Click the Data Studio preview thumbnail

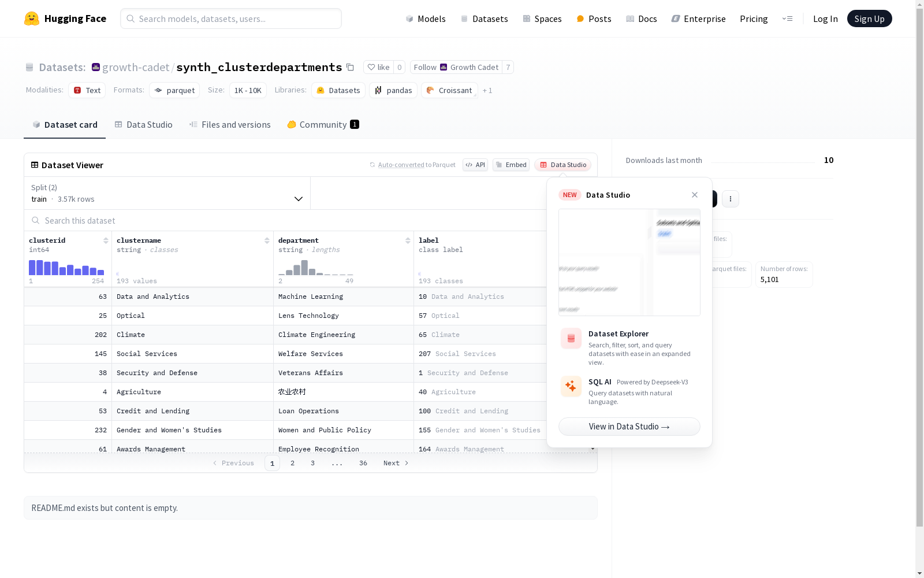tap(629, 262)
